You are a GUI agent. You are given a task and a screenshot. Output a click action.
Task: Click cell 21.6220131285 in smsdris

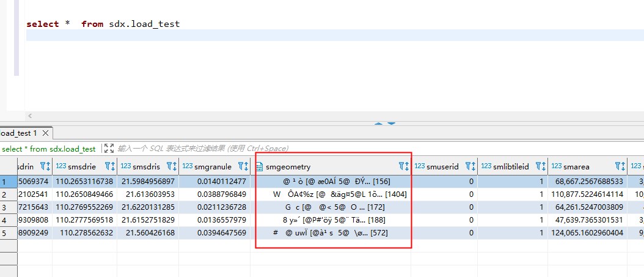tap(148, 207)
